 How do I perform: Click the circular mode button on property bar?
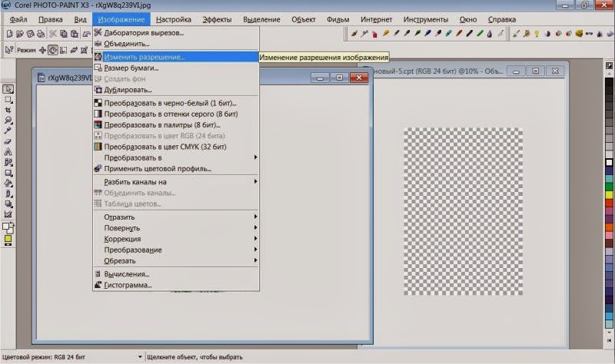(x=53, y=50)
